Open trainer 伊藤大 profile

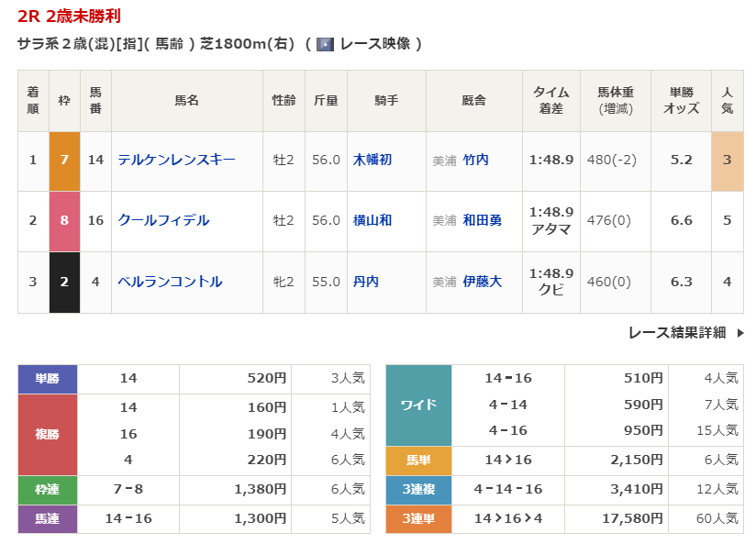pyautogui.click(x=482, y=282)
